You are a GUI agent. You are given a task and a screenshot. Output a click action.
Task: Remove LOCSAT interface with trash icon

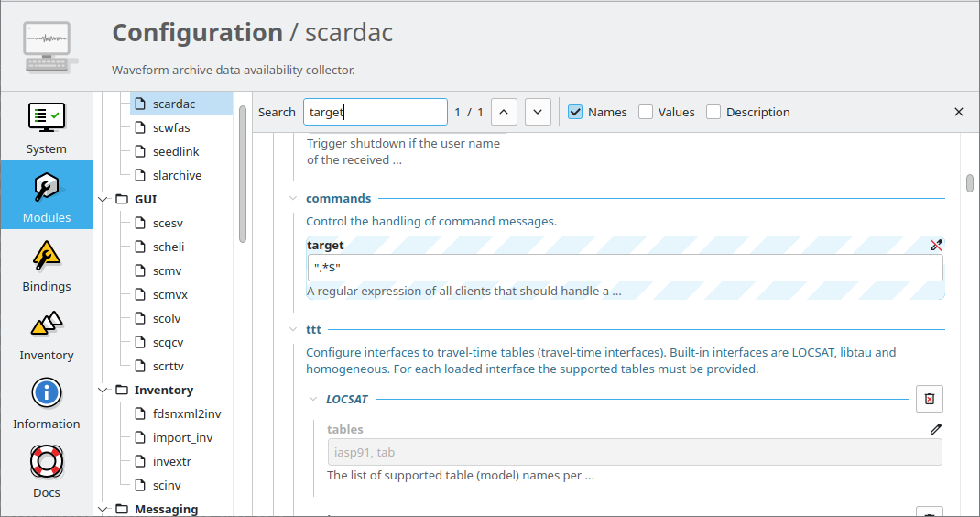tap(930, 399)
